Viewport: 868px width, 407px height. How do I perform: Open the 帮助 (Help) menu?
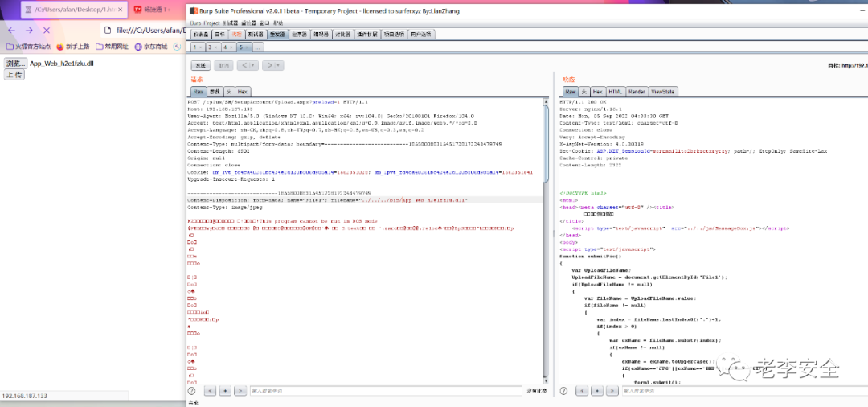tap(278, 23)
